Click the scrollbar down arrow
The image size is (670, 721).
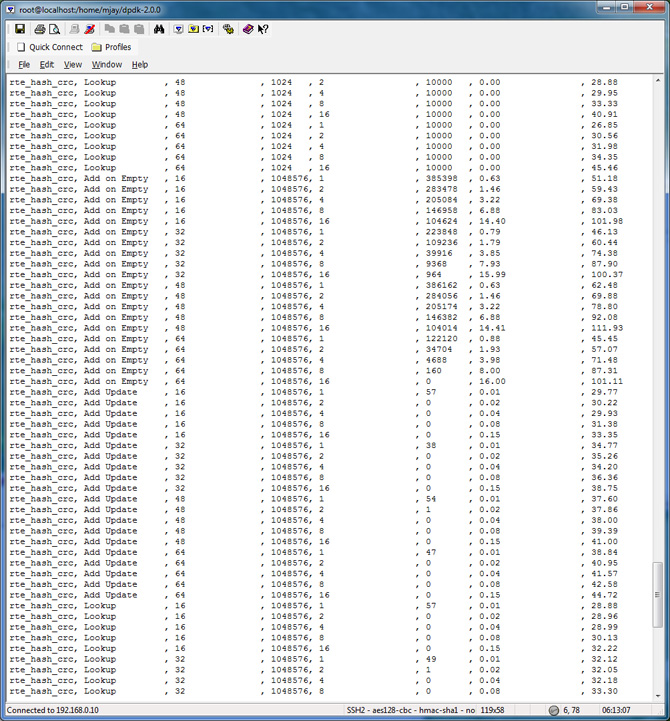pos(658,696)
